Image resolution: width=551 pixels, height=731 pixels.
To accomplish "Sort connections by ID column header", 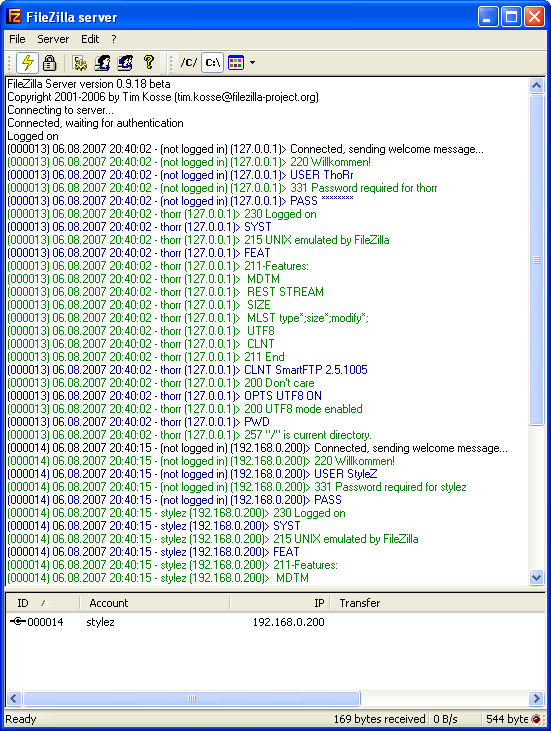I will click(42, 603).
